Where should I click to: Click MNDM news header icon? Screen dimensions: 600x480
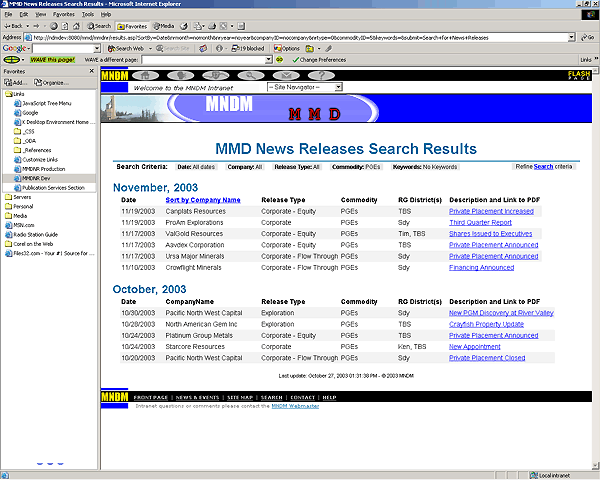tap(180, 75)
